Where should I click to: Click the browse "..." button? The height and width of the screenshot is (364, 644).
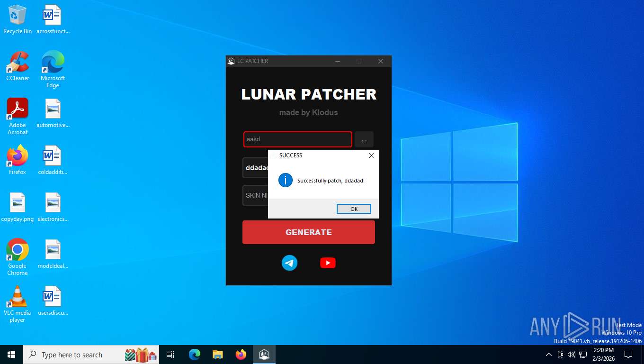tap(364, 139)
